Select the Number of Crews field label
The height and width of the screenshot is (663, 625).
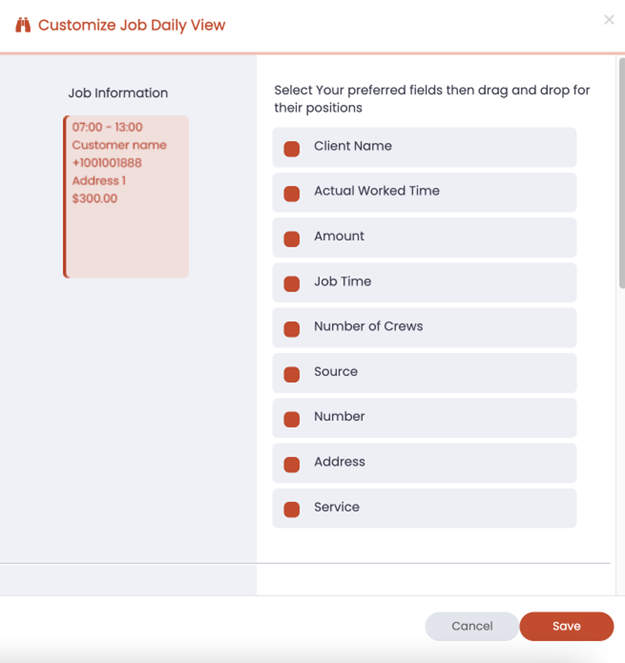click(368, 326)
